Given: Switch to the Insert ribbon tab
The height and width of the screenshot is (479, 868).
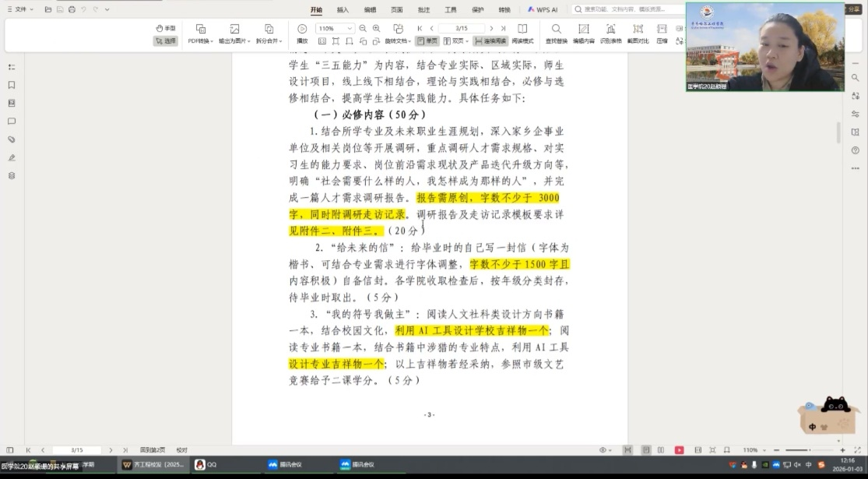Looking at the screenshot, I should pos(343,10).
